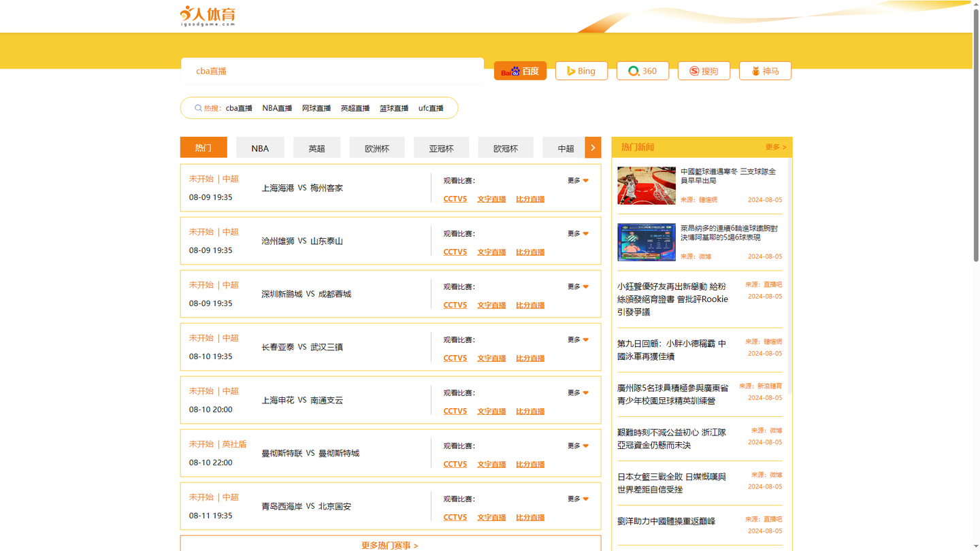980x551 pixels.
Task: Click hot search term NBA直播
Action: 277,108
